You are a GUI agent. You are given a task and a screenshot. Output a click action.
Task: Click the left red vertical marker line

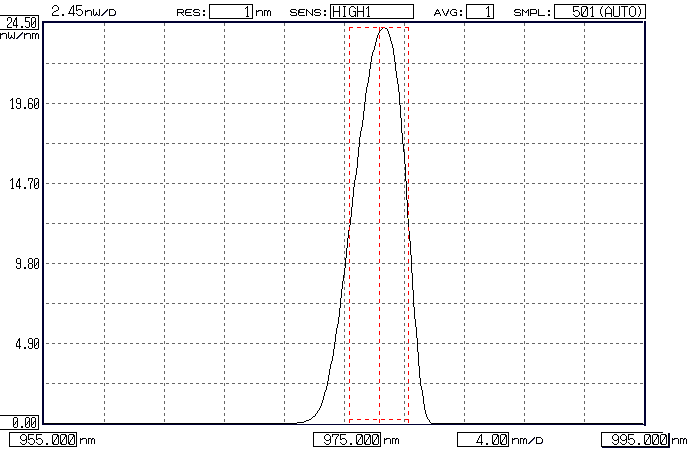348,220
